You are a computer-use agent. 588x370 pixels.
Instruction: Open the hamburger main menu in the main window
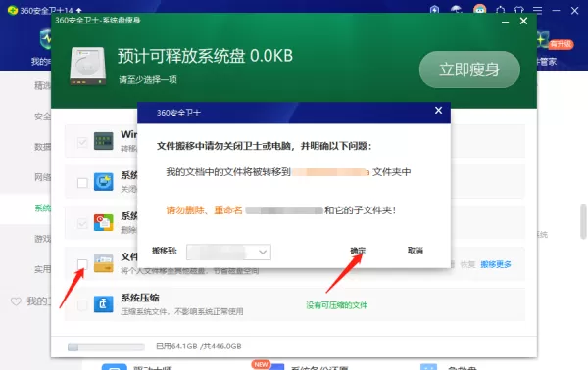[x=537, y=11]
